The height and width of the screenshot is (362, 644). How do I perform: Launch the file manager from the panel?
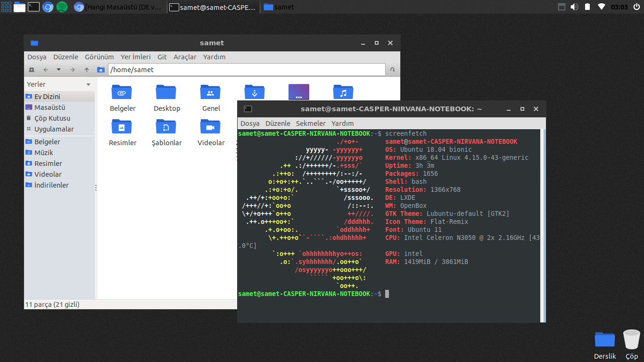click(19, 7)
